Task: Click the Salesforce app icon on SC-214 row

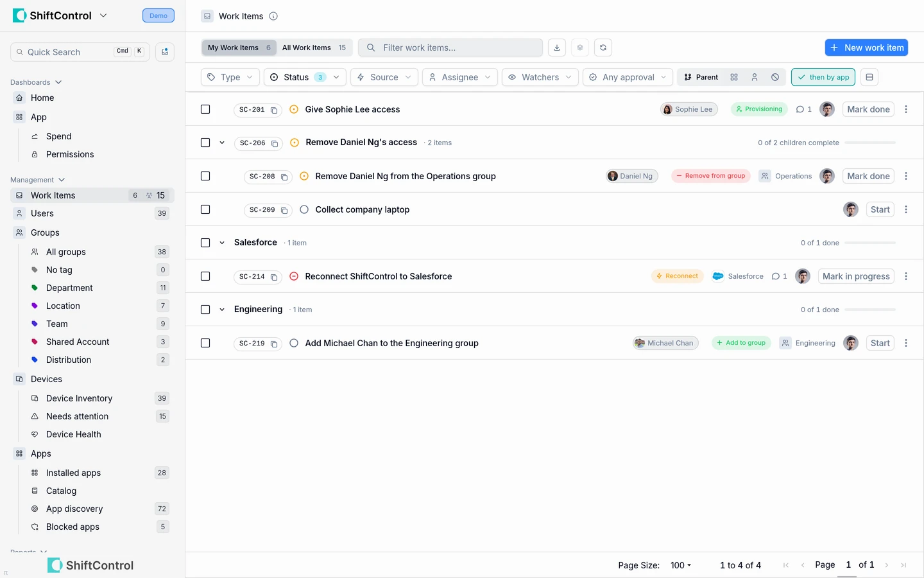Action: (x=718, y=276)
